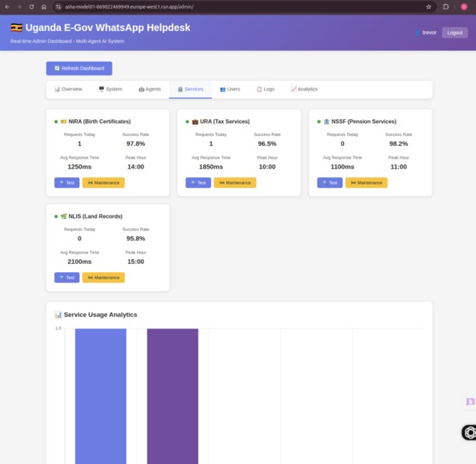This screenshot has width=476, height=464.
Task: Click the NIRA green status dot
Action: pos(56,121)
